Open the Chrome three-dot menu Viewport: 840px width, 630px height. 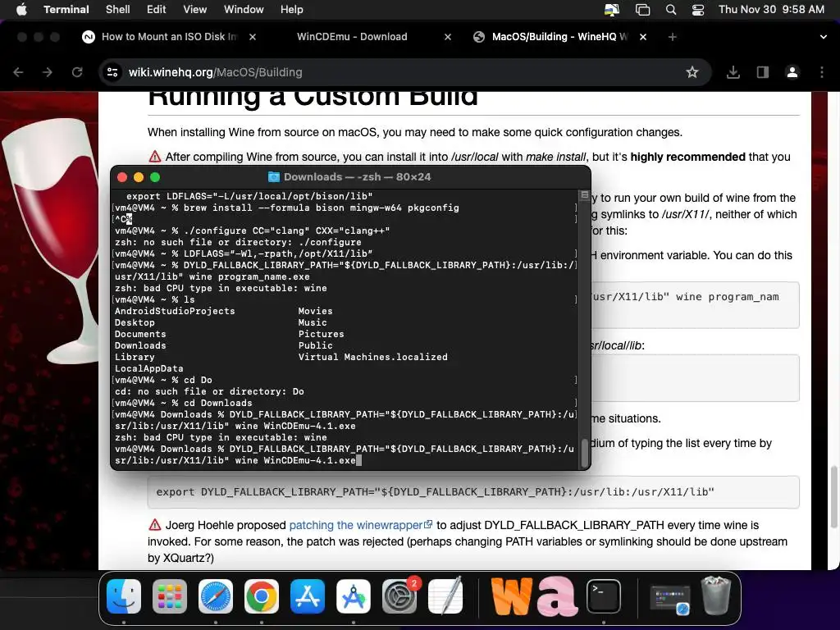[x=822, y=72]
